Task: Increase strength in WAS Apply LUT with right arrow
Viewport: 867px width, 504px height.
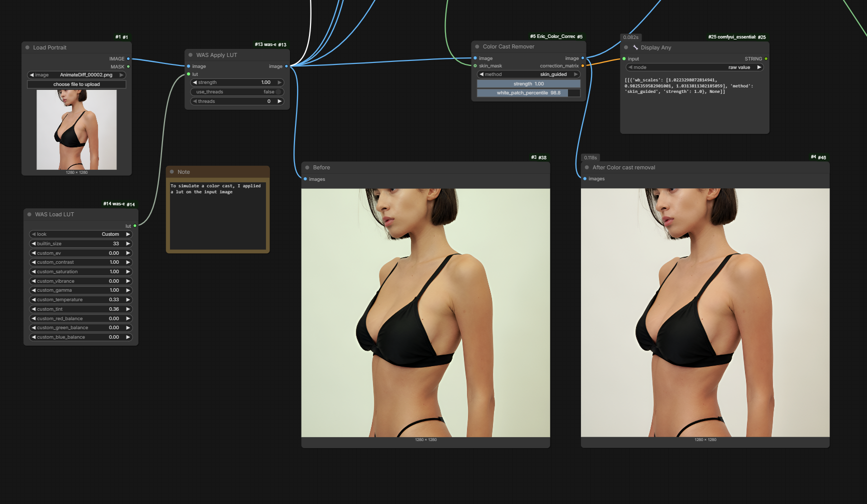Action: tap(279, 82)
